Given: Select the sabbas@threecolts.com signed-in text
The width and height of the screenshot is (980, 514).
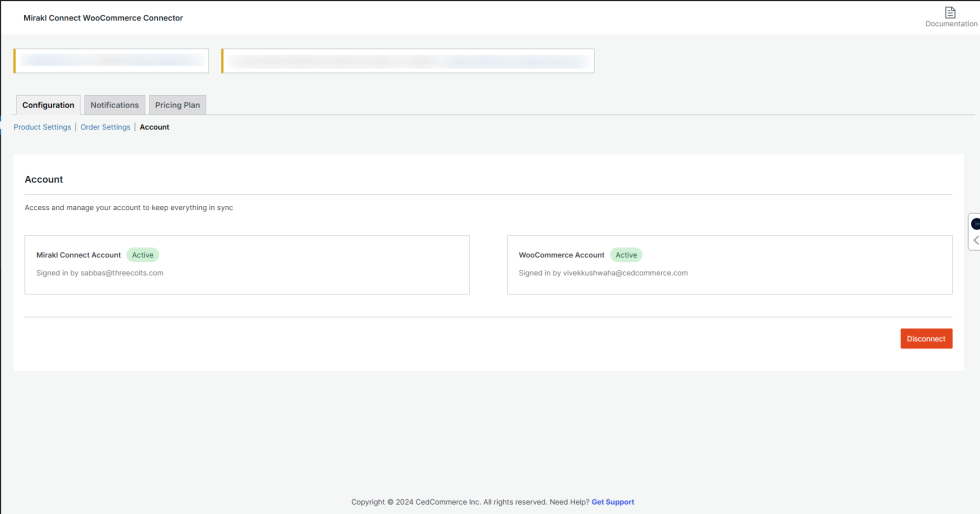Looking at the screenshot, I should coord(100,273).
